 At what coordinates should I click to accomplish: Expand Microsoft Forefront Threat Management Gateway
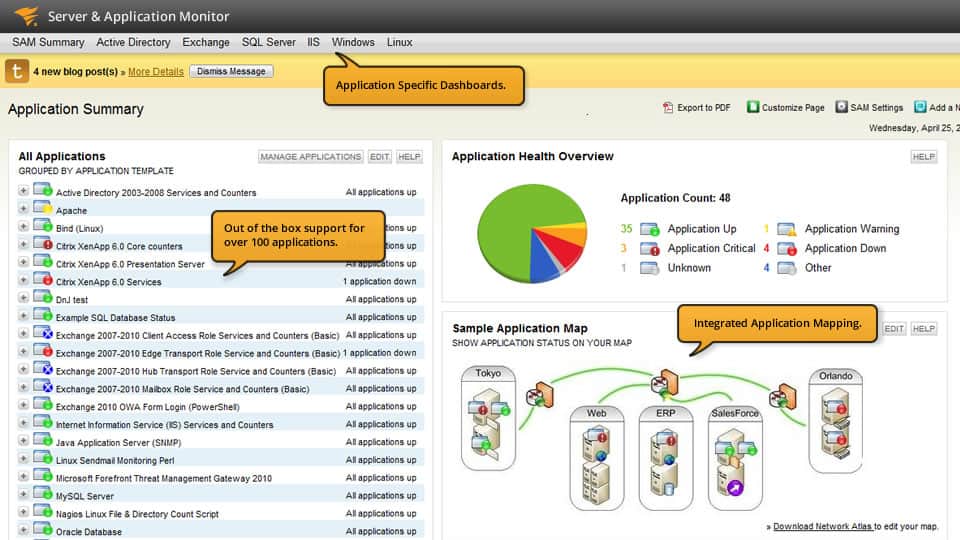tap(23, 476)
